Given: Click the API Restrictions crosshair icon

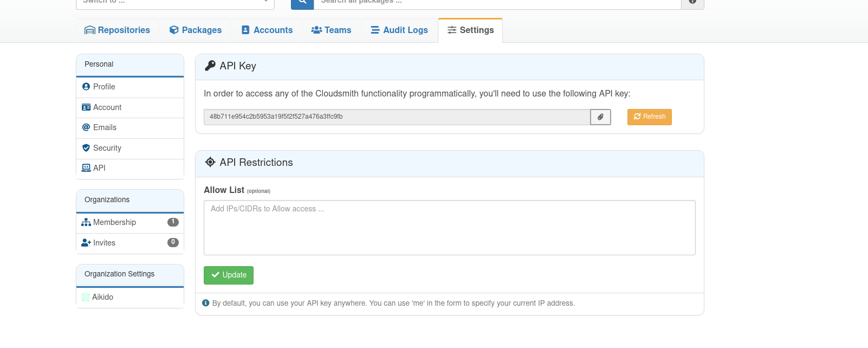Looking at the screenshot, I should (210, 162).
